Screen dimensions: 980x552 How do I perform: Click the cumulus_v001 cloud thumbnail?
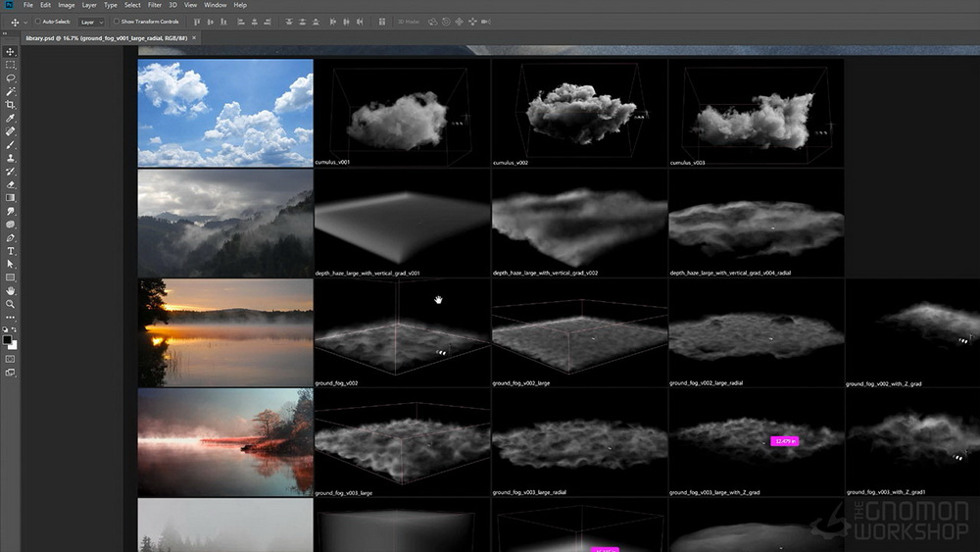coord(402,113)
